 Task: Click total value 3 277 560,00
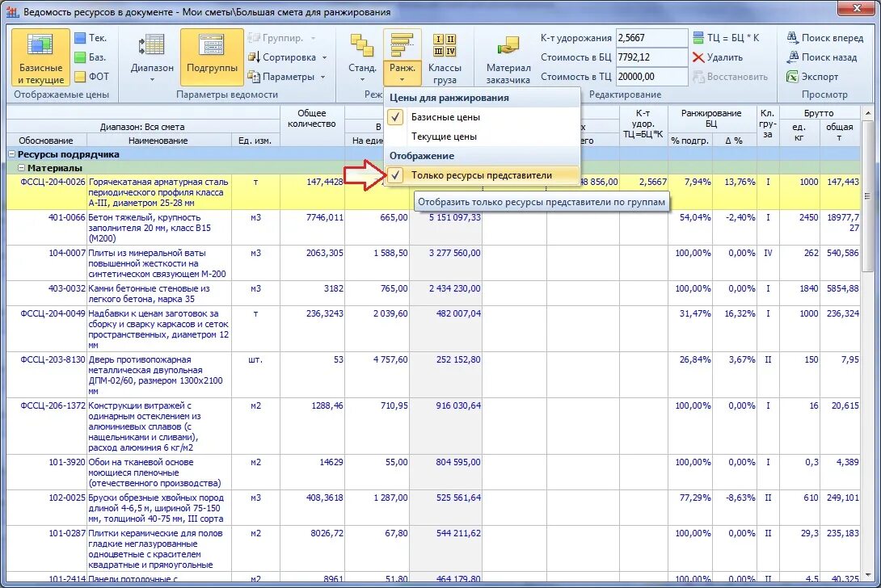tap(454, 254)
